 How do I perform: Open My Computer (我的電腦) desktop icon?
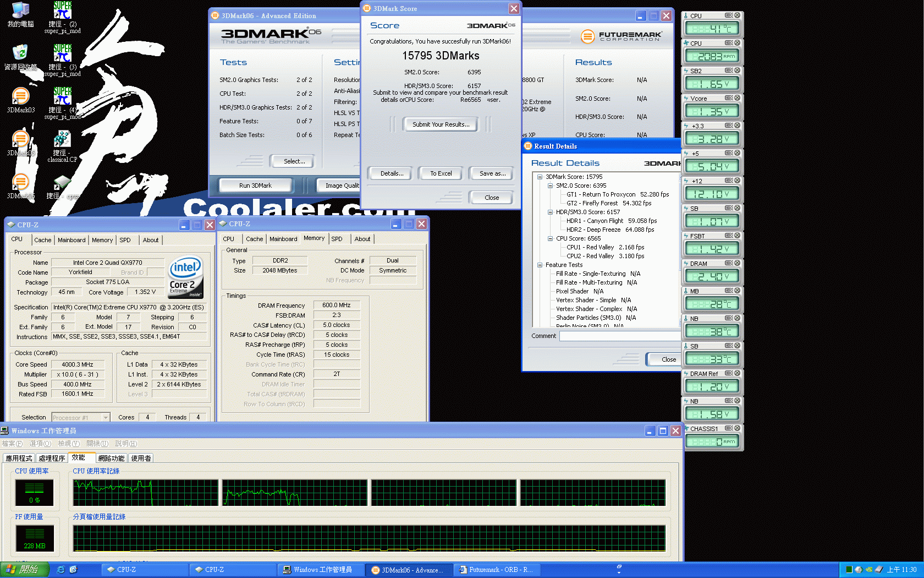click(x=20, y=11)
